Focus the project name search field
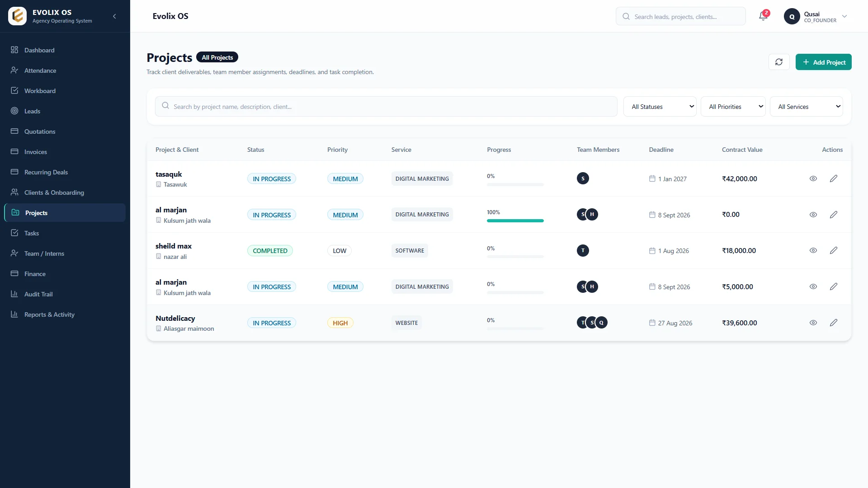The width and height of the screenshot is (868, 488). (x=386, y=107)
